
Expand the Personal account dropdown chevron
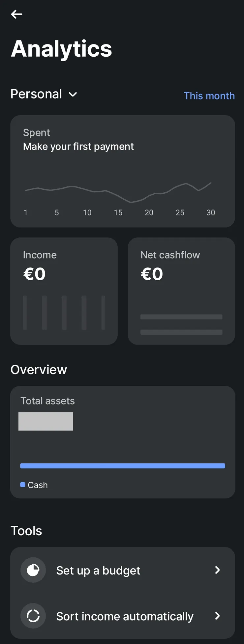73,95
